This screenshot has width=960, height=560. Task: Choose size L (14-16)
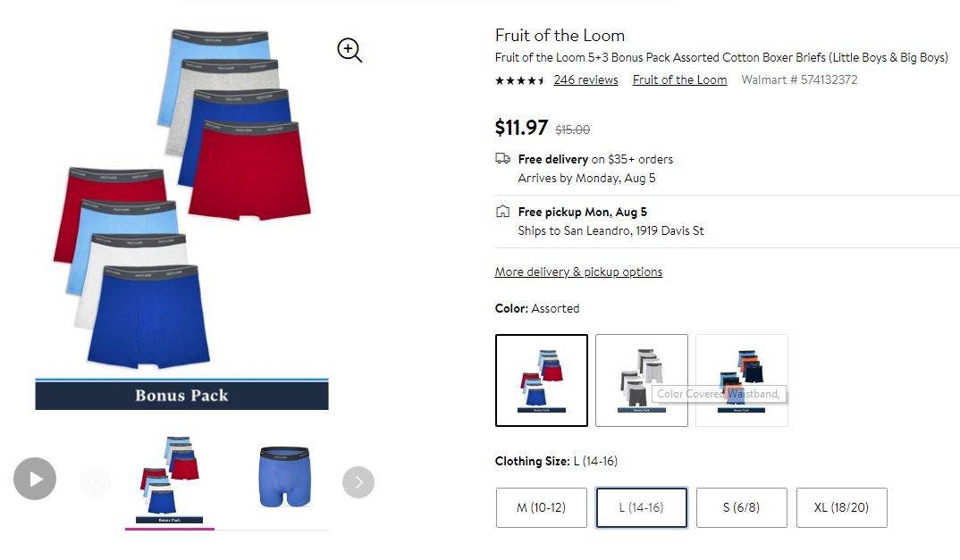pos(642,507)
